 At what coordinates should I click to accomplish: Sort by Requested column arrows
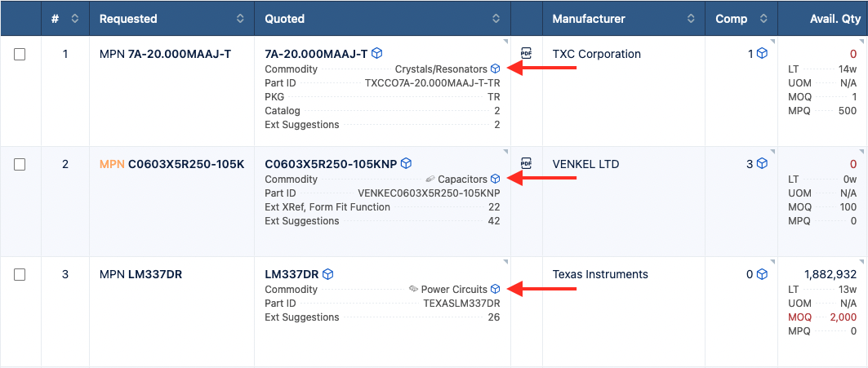240,19
